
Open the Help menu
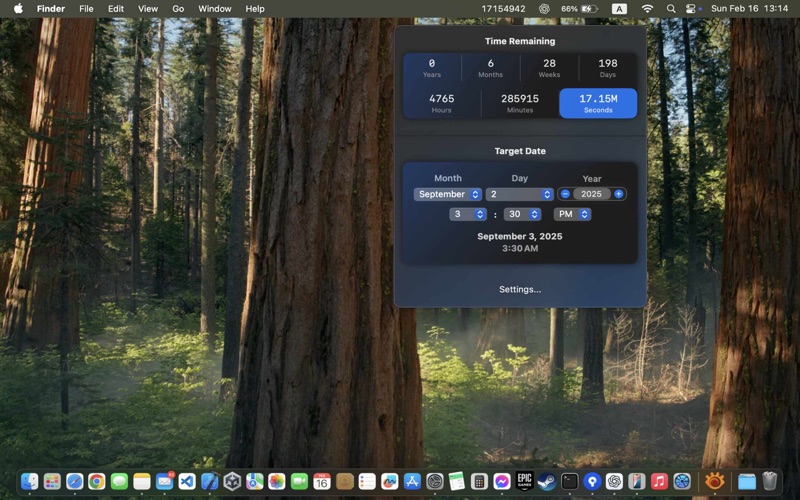click(255, 9)
